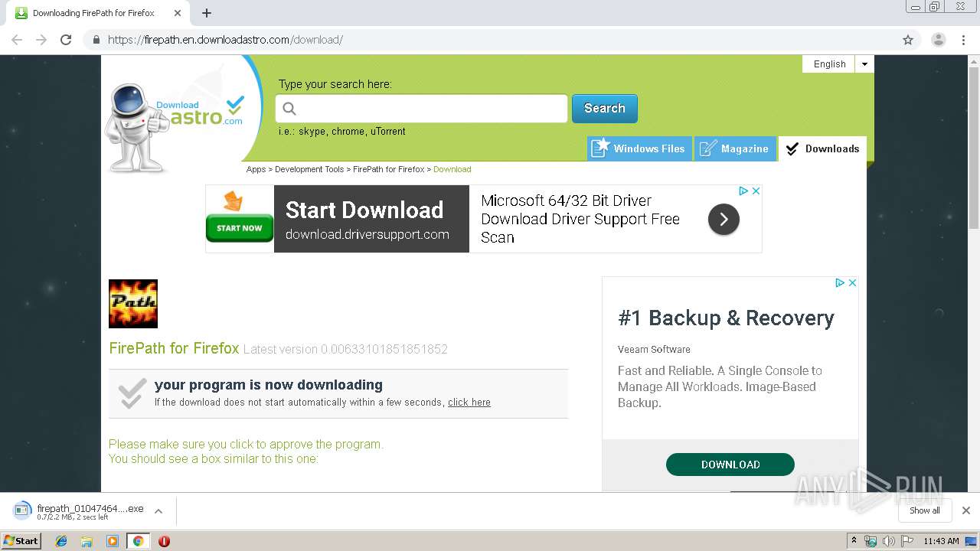Click the network tray icon
The width and height of the screenshot is (980, 551).
[x=871, y=541]
